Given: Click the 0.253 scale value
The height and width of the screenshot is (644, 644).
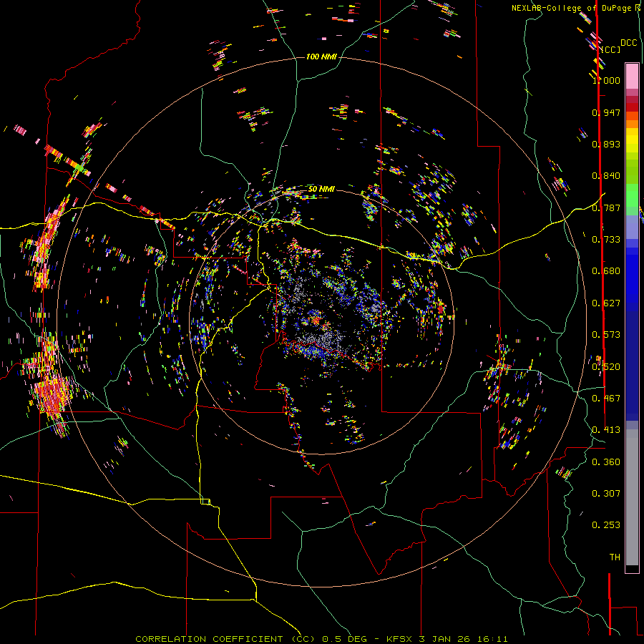Looking at the screenshot, I should click(x=606, y=525).
